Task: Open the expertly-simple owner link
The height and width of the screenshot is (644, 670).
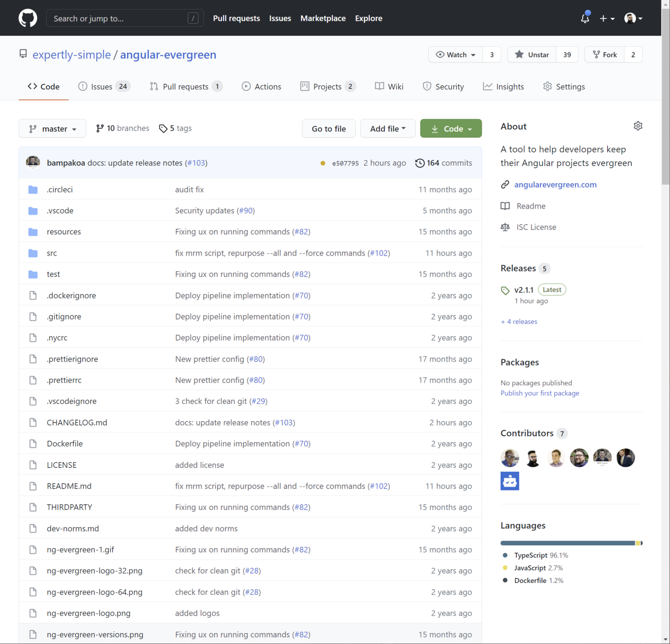Action: point(72,54)
